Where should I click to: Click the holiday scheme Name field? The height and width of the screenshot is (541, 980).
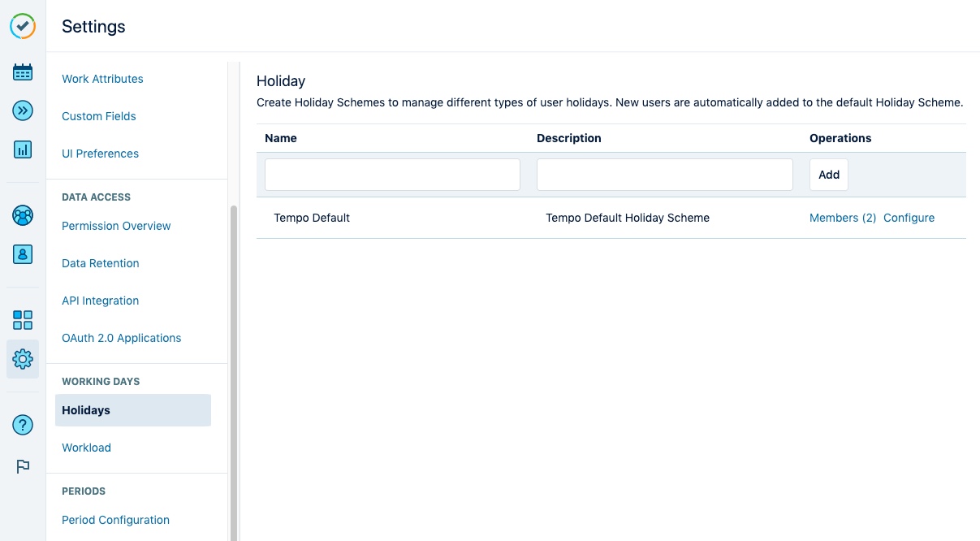tap(392, 175)
